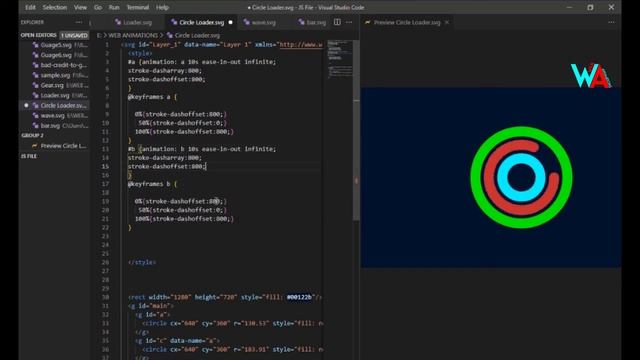Open Guage6.svg in Open Editors
Viewport: 640px width, 360px height.
click(56, 55)
